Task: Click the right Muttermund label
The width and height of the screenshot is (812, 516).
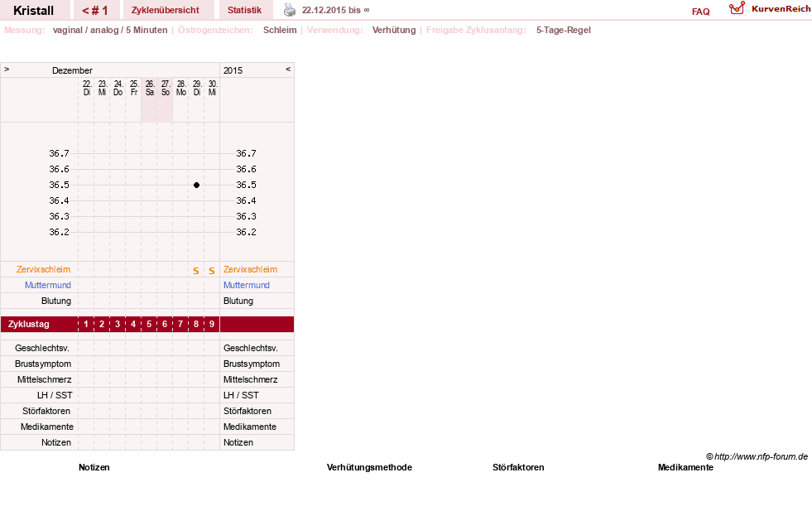Action: [x=247, y=285]
